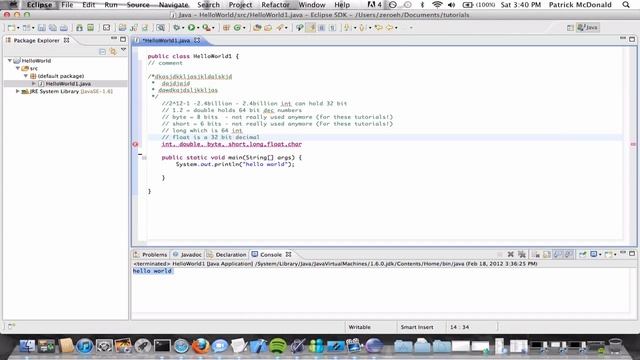Click Collapse All in Package Explorer

click(102, 51)
